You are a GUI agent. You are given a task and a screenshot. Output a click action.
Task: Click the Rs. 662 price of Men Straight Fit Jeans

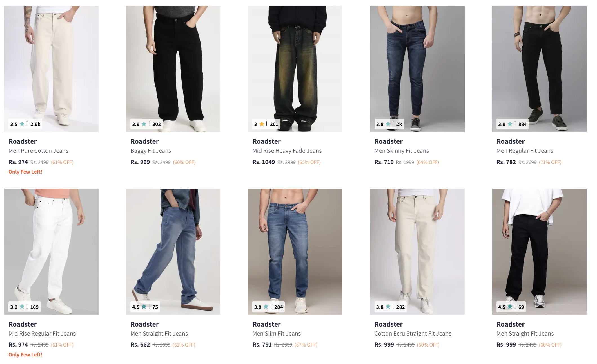(x=140, y=345)
